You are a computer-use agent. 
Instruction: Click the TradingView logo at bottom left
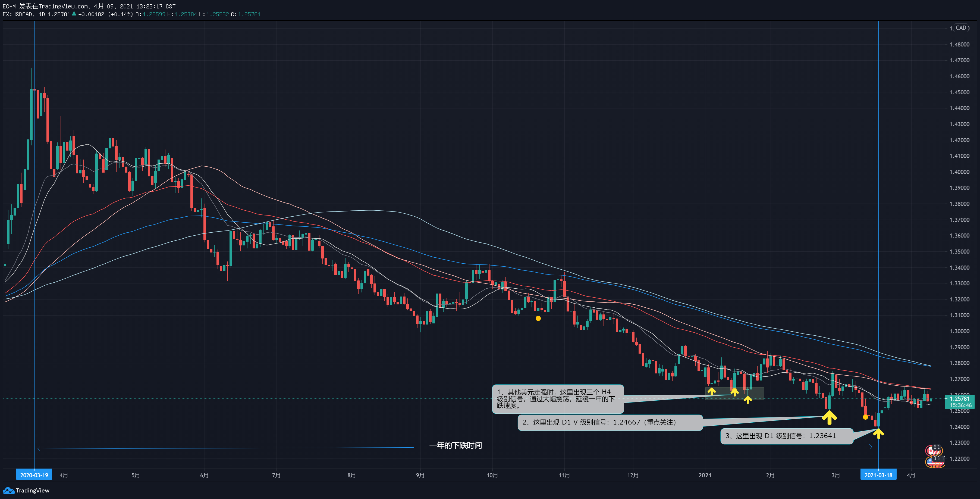[26, 490]
